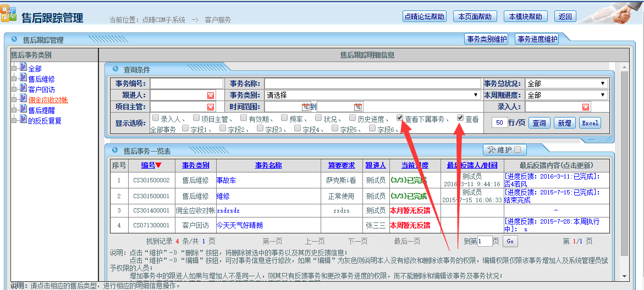Clear the 跟进人 field with red icon

[x=210, y=96]
